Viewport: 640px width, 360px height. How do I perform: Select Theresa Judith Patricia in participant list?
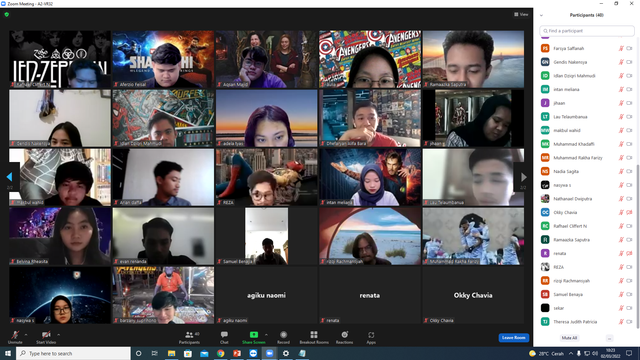coord(587,322)
